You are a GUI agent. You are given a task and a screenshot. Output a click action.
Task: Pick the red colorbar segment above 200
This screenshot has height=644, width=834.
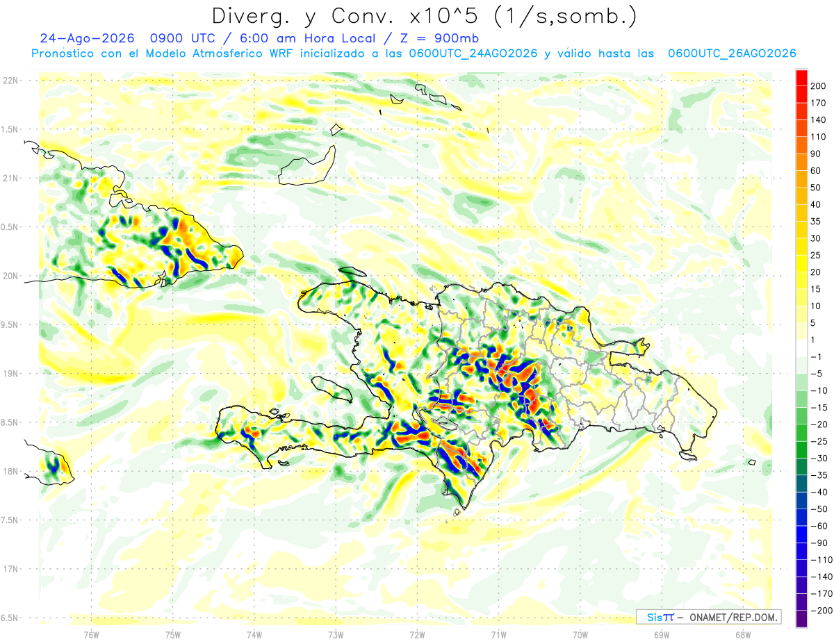801,78
